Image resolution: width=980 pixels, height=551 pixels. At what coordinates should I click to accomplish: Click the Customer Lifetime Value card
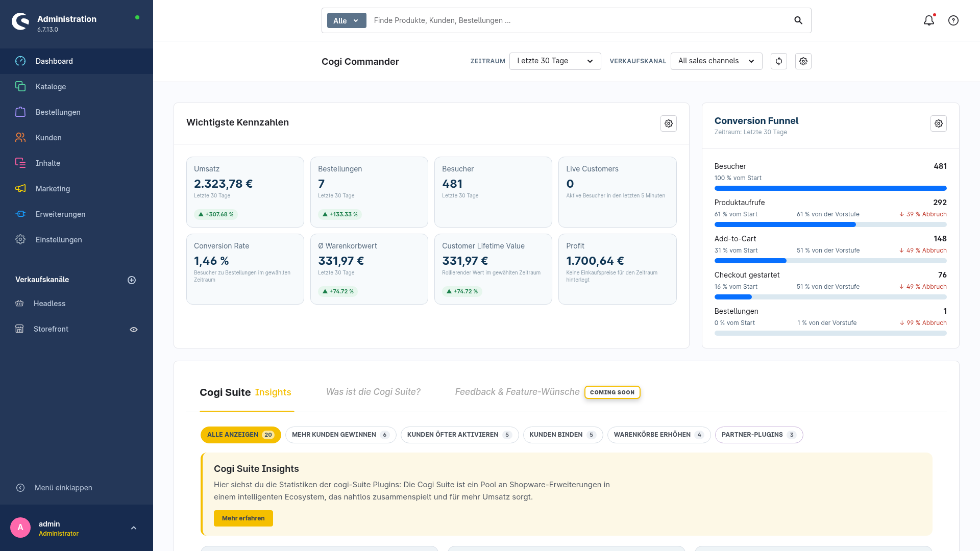tap(493, 269)
